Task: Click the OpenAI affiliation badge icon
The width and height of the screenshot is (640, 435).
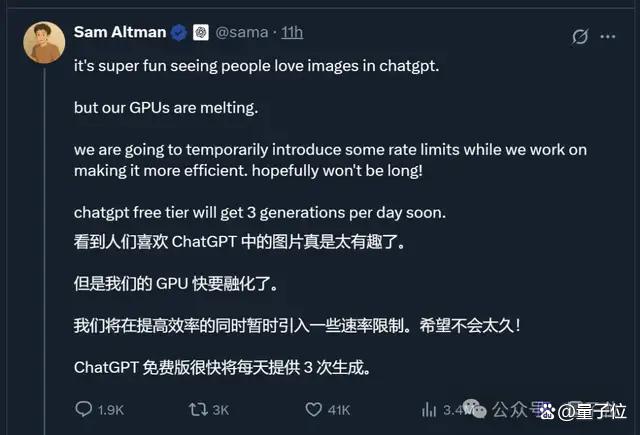Action: 200,32
